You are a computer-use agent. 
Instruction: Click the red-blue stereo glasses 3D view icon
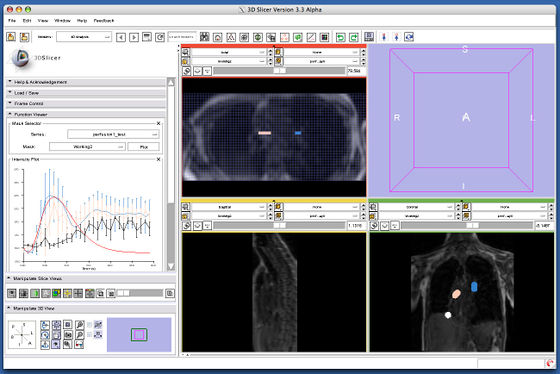pos(79,345)
